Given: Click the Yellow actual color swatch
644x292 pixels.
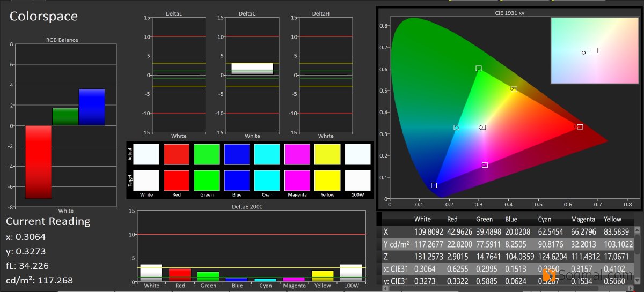Looking at the screenshot, I should [327, 154].
